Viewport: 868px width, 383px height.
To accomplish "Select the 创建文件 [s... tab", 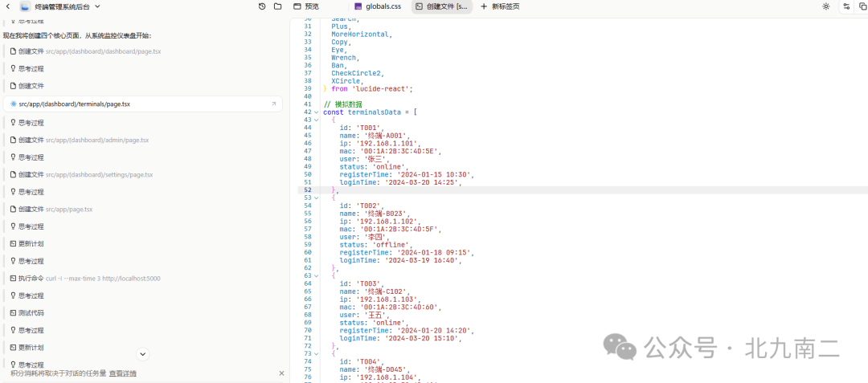I will (442, 6).
